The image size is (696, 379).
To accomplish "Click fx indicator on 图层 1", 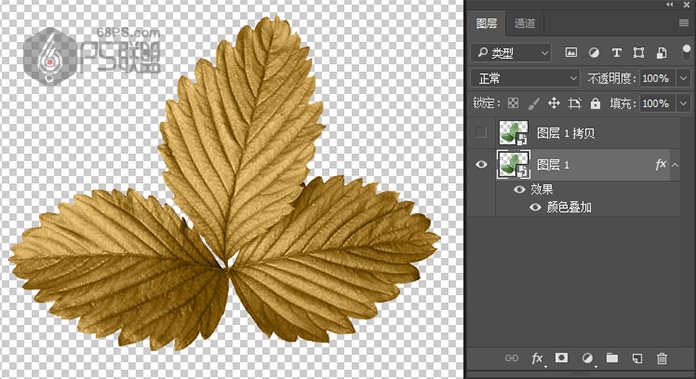I will point(660,165).
